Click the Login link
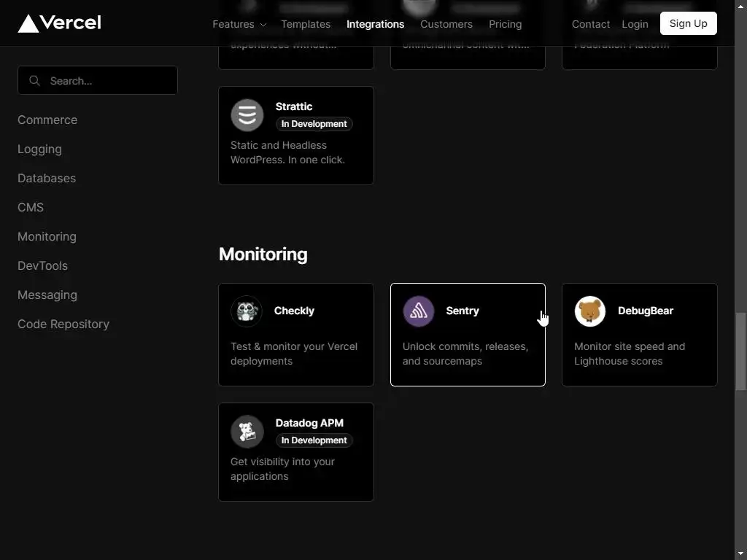Screen dimensions: 747x560 click(x=635, y=24)
